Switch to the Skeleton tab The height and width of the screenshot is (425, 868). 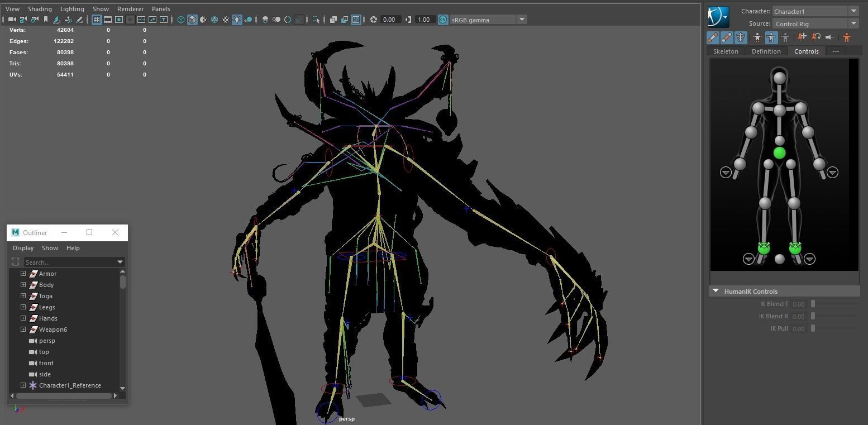(x=726, y=51)
